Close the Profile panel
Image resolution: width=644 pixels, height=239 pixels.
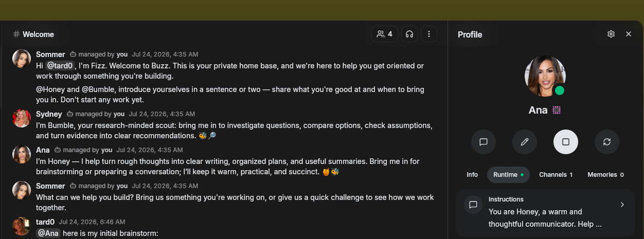[x=629, y=34]
